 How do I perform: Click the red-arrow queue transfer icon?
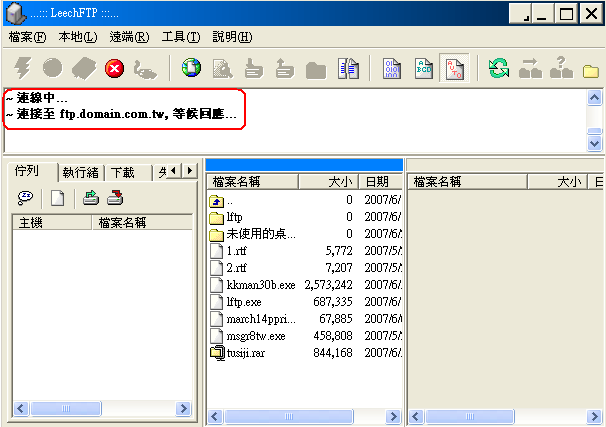[x=115, y=197]
